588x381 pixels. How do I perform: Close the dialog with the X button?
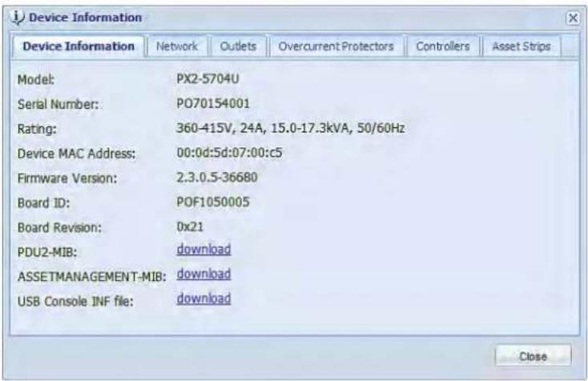573,18
